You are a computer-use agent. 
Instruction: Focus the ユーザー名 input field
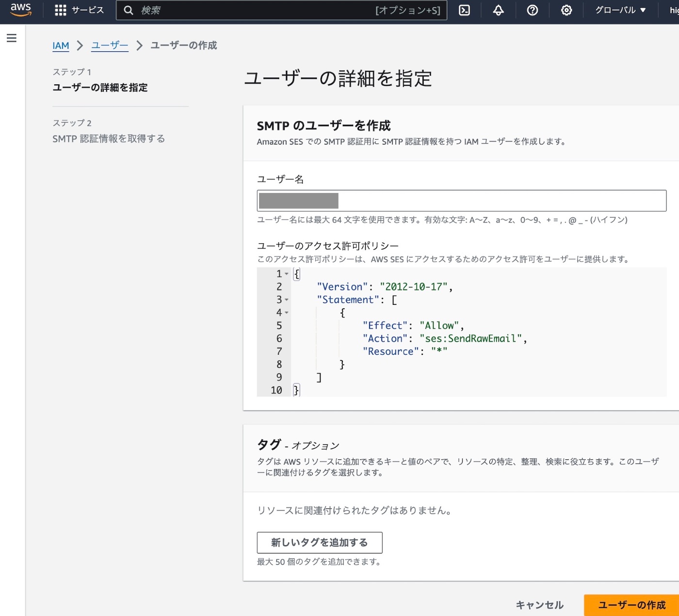click(x=461, y=201)
